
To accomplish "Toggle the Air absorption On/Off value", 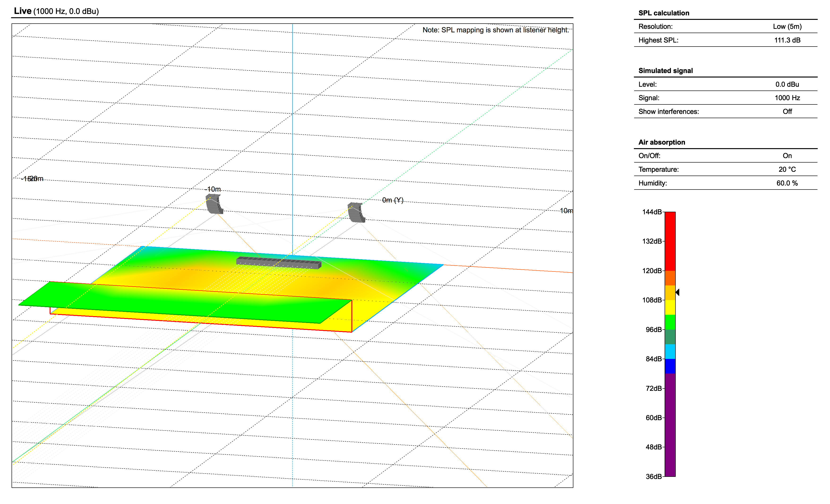I will tap(787, 156).
